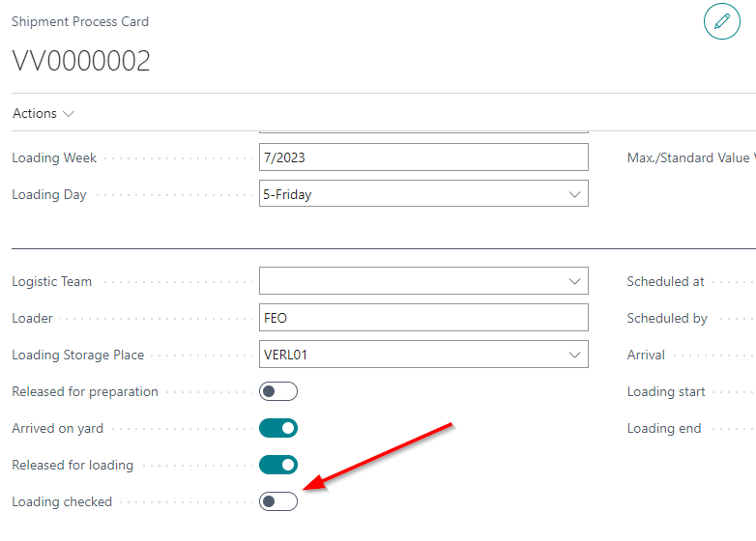Select the Arrival field label

point(646,355)
